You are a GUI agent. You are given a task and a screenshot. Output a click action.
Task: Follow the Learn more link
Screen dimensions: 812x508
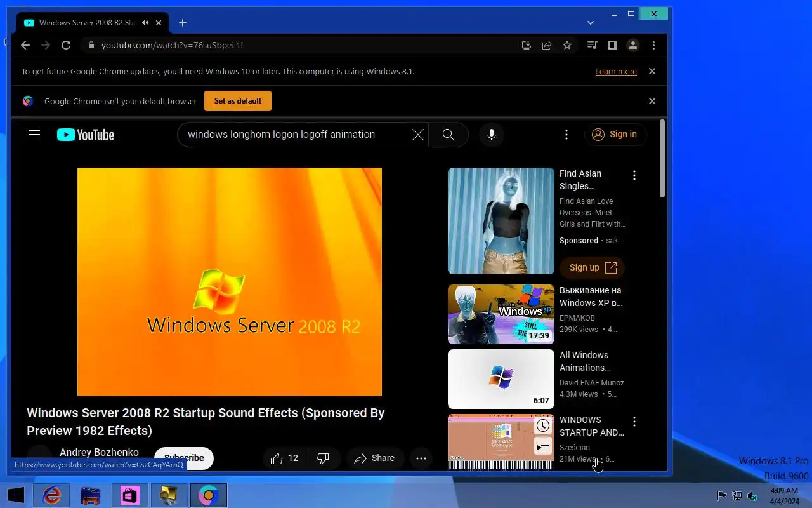click(x=616, y=72)
